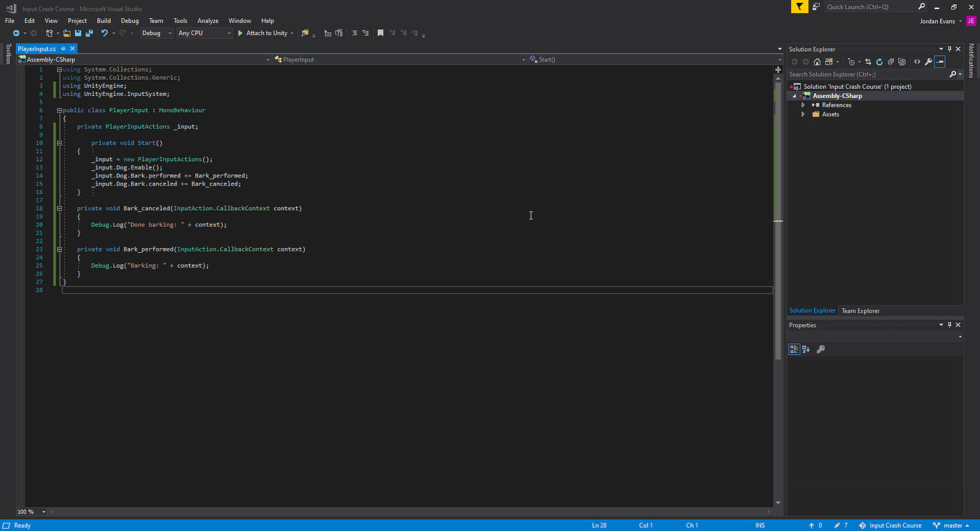Open the Notifications side panel tab
980x531 pixels.
972,61
